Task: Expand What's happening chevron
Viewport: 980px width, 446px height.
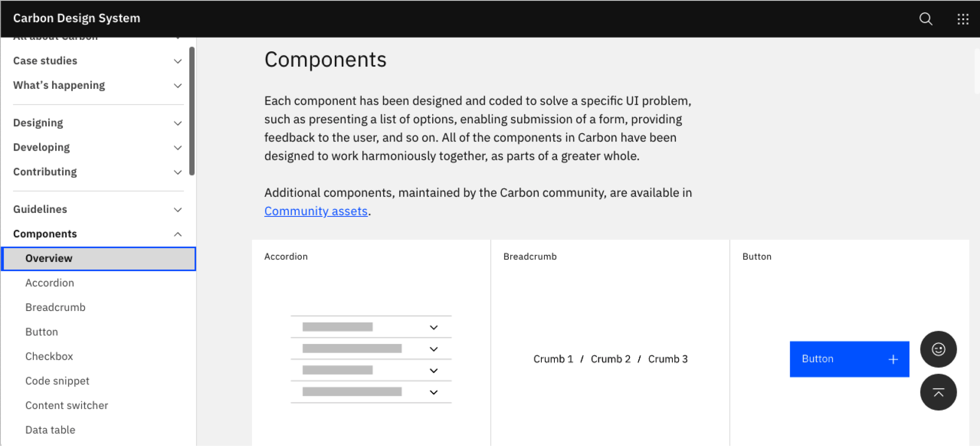Action: tap(178, 85)
